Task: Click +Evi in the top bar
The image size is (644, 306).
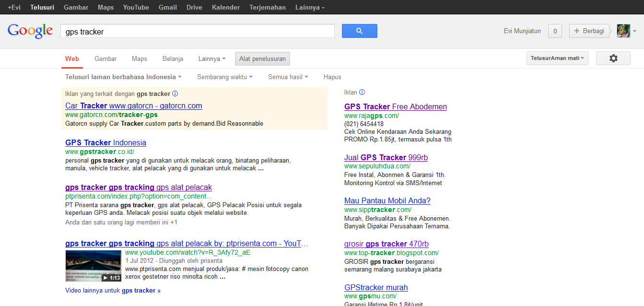Action: (14, 7)
